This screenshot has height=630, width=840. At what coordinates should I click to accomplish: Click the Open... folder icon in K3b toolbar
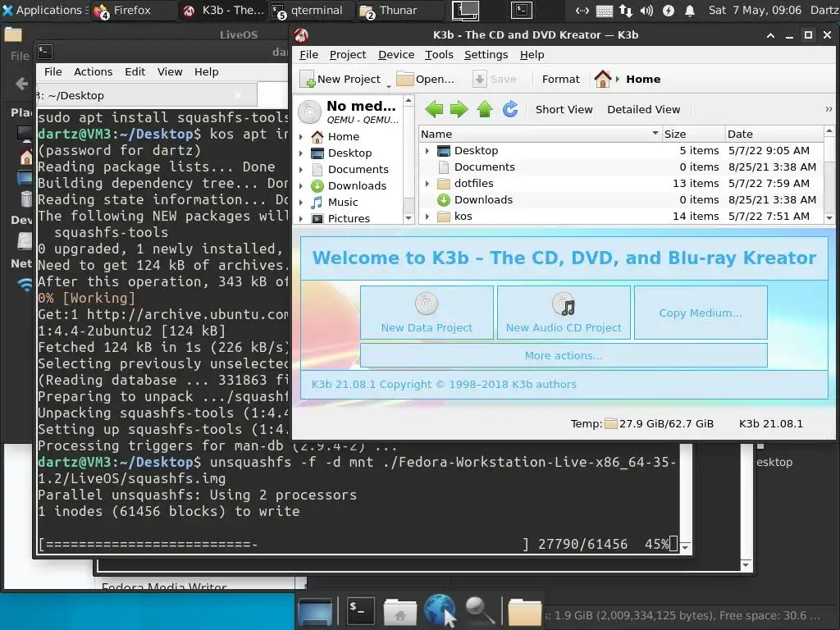(x=404, y=79)
